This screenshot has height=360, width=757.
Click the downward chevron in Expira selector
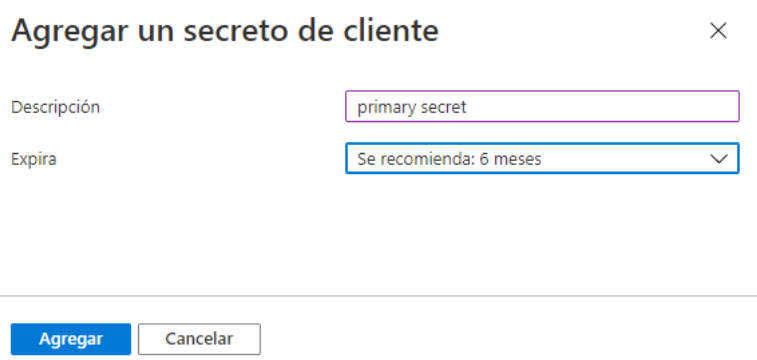click(x=719, y=159)
